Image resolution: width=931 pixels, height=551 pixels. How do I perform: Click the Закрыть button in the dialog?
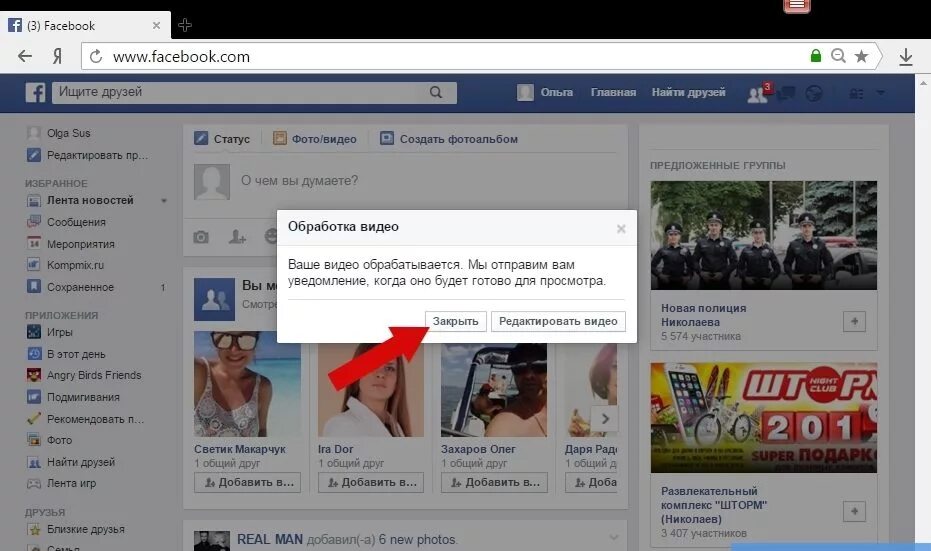coord(455,321)
